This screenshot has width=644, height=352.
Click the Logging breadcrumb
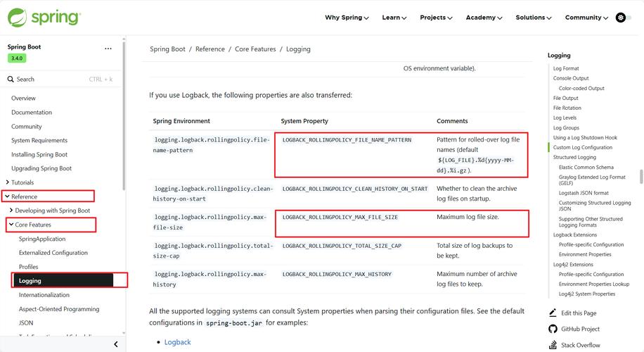(298, 49)
